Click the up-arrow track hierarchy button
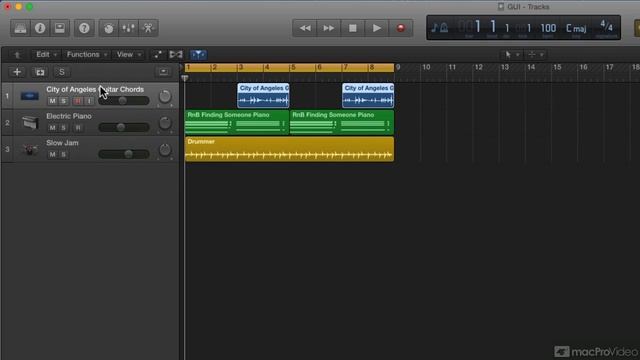The image size is (640, 360). pyautogui.click(x=17, y=55)
